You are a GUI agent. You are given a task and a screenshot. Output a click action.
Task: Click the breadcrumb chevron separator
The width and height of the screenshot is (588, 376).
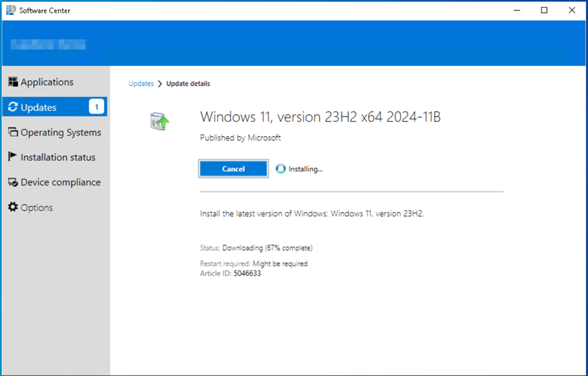160,84
